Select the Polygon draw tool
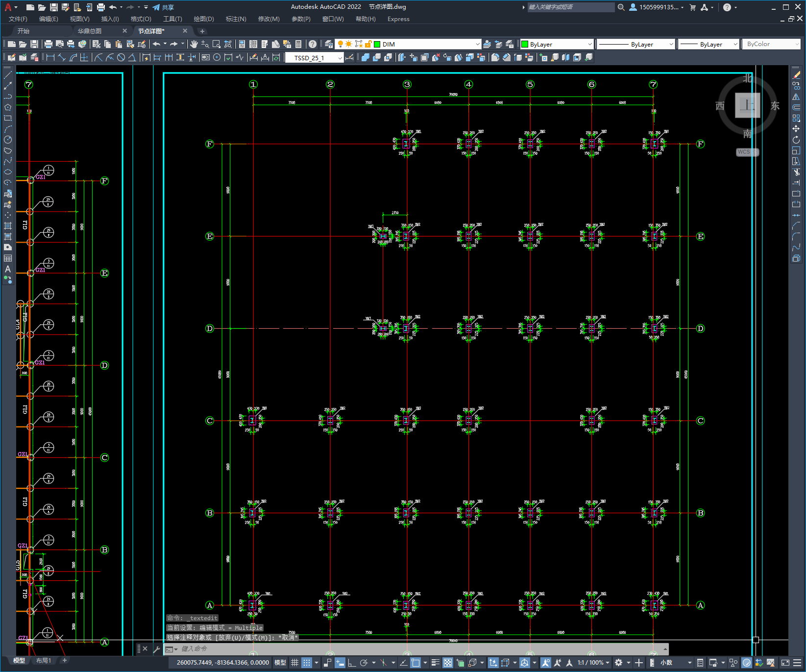 [8, 107]
